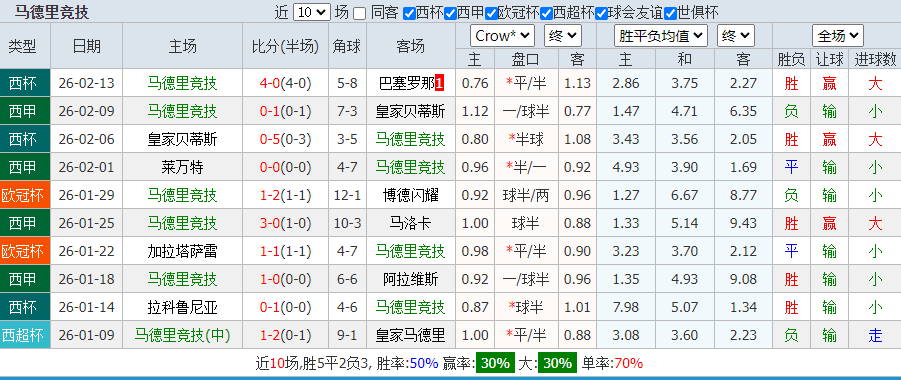The image size is (901, 380).
Task: Click the 走 result in 西超杯 row
Action: coord(875,335)
